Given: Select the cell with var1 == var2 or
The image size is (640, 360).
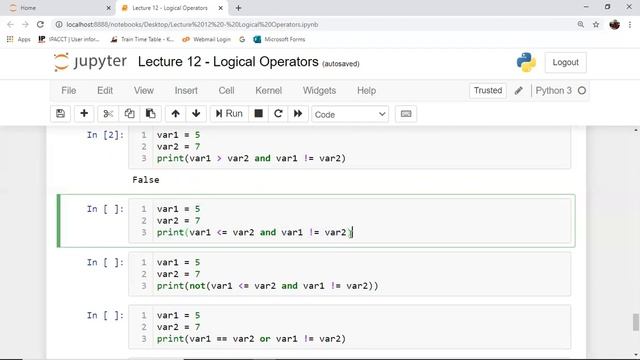Looking at the screenshot, I should tap(350, 327).
